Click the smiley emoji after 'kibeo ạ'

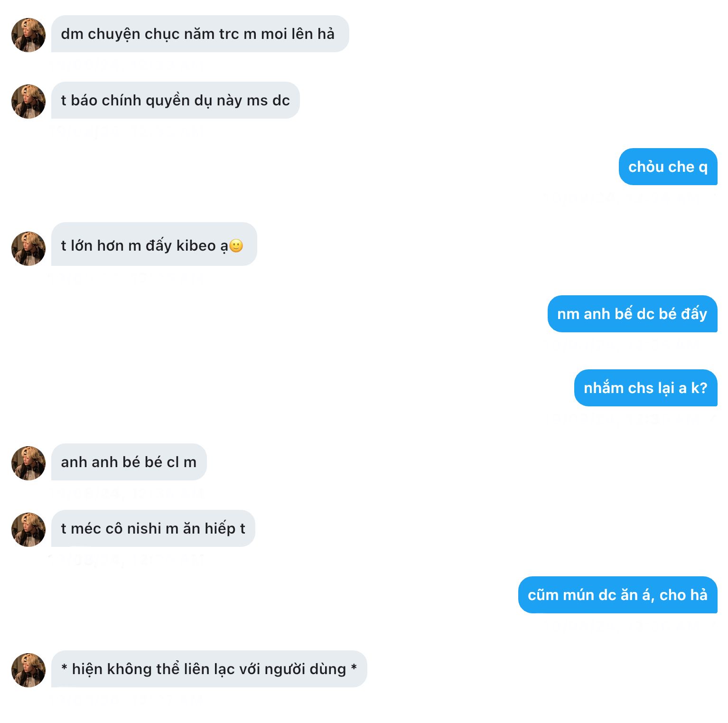pyautogui.click(x=236, y=245)
